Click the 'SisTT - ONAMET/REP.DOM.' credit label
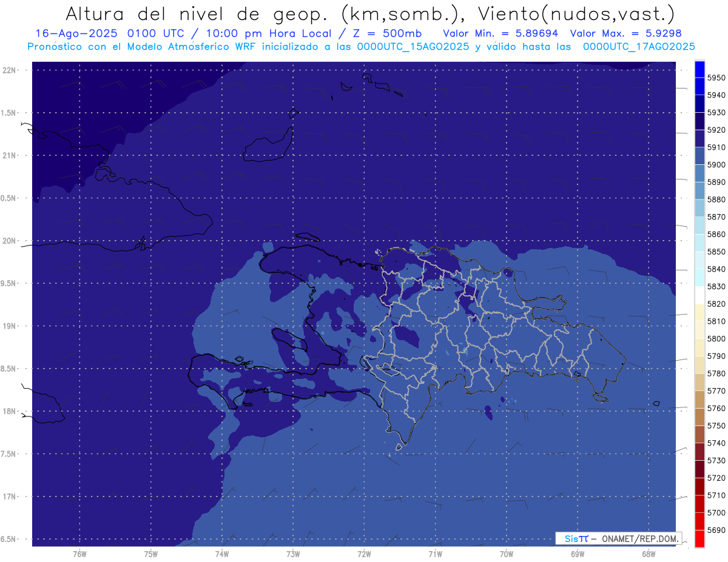 point(618,538)
